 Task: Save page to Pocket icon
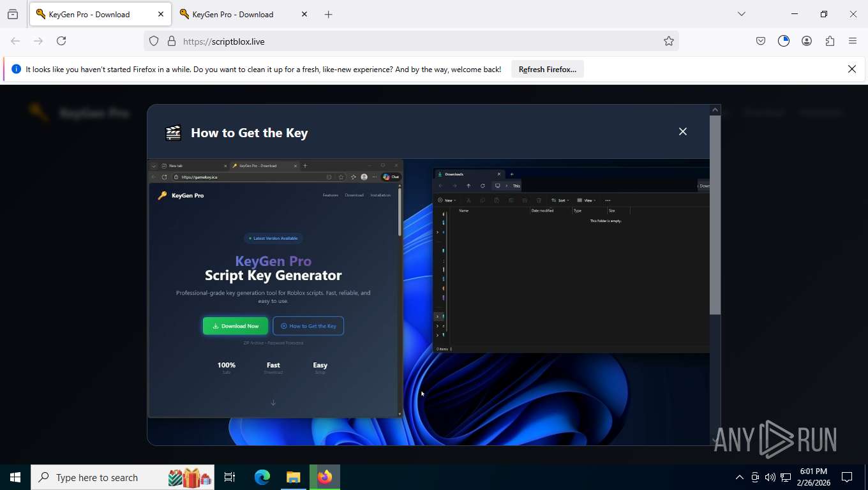click(x=761, y=41)
